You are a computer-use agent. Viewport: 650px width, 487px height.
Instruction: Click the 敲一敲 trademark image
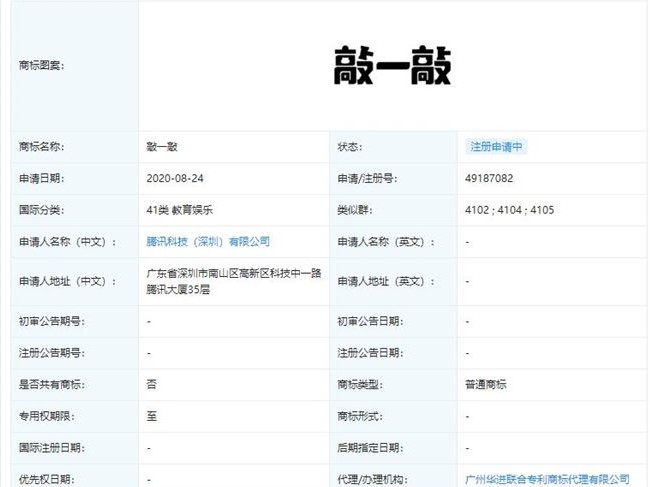click(392, 67)
